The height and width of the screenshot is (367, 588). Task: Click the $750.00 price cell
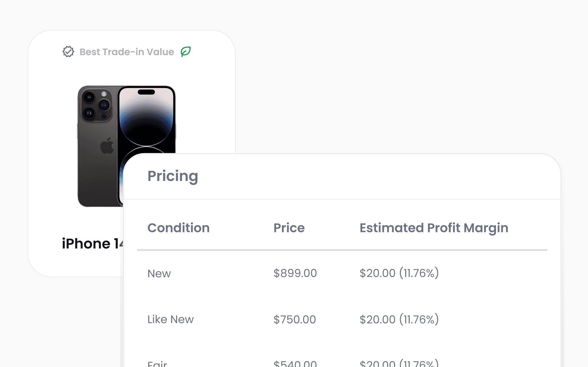[295, 319]
